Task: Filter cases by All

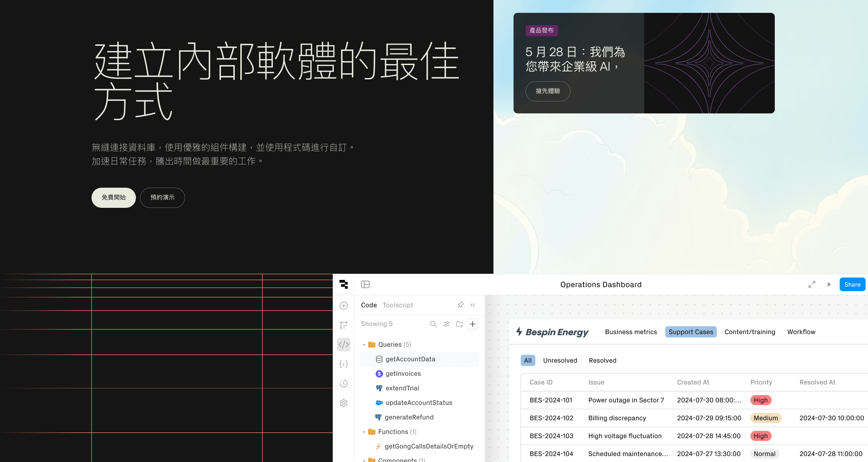Action: tap(528, 361)
